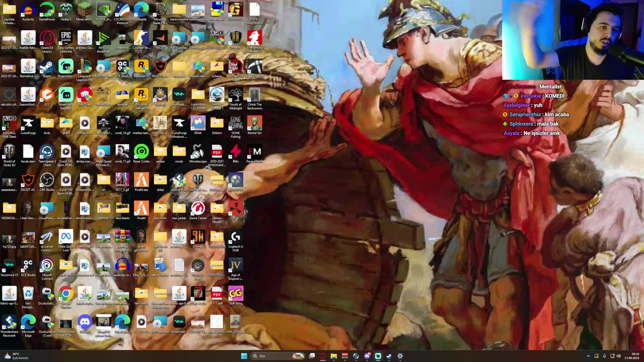The height and width of the screenshot is (362, 644).
Task: Open the 7 Days to Die icon
Action: (198, 296)
